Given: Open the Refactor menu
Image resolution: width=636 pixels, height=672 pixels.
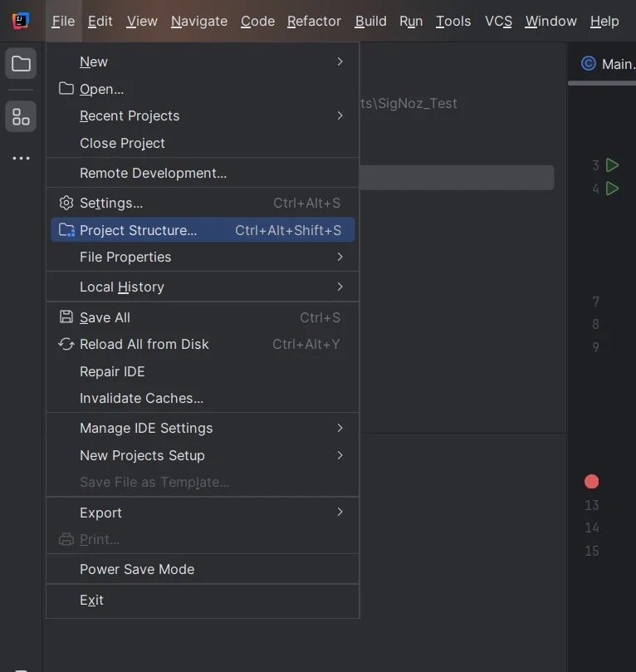Looking at the screenshot, I should 314,21.
